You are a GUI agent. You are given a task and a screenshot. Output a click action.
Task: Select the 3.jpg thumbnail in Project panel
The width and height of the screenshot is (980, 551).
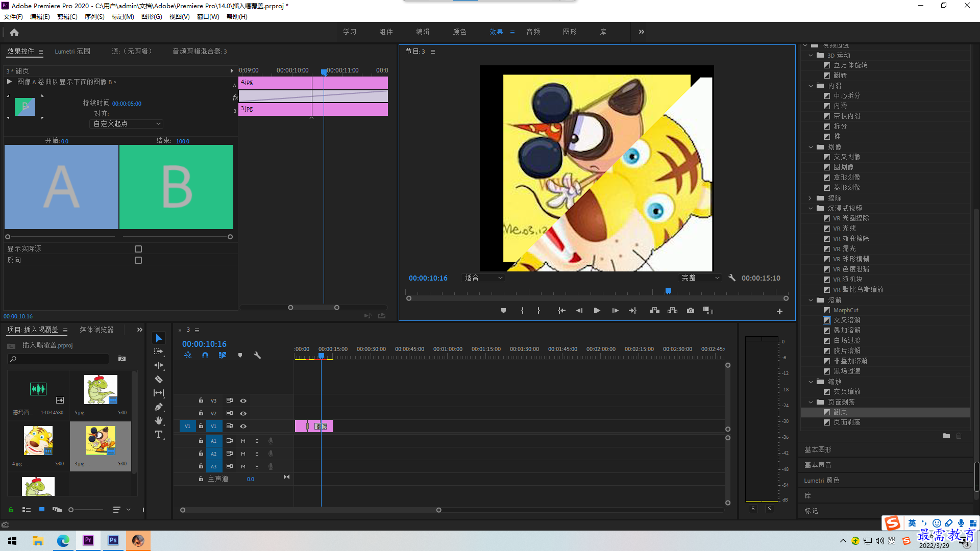(x=101, y=440)
